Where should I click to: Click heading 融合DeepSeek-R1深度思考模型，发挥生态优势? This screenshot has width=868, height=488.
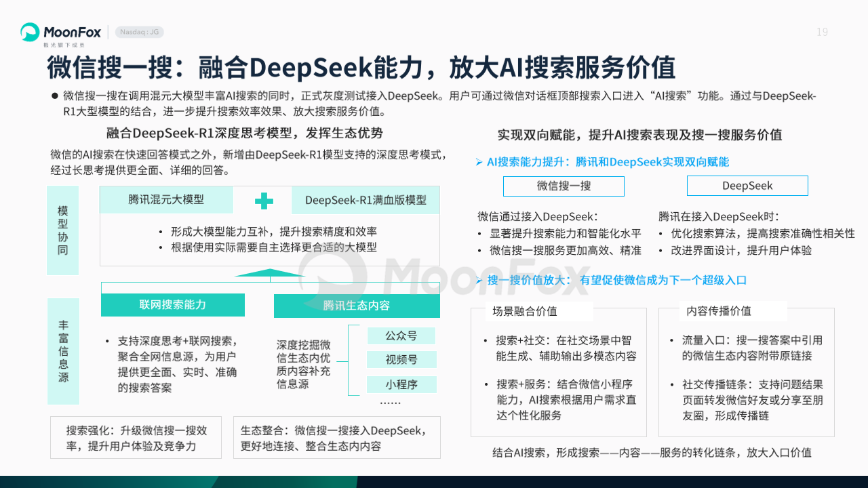tap(245, 133)
